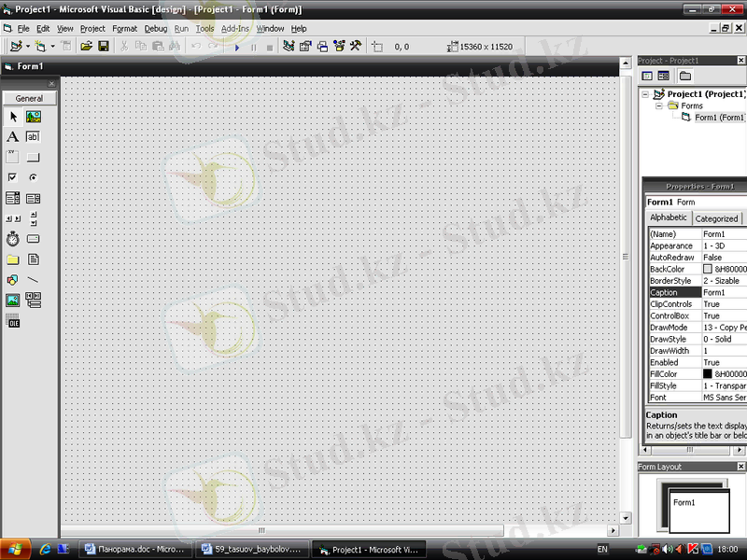This screenshot has width=747, height=560.
Task: Pick the Timer control in the toolbox
Action: click(13, 239)
